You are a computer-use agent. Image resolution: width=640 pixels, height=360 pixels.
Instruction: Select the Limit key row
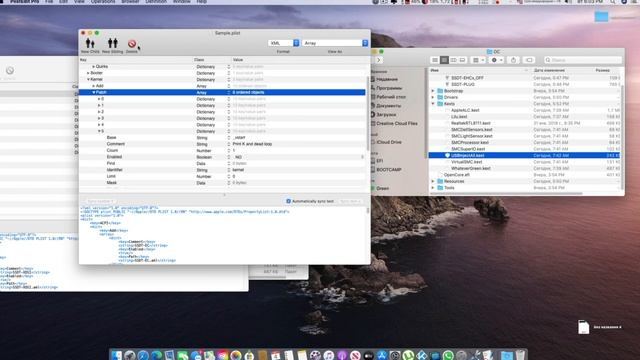(x=111, y=176)
